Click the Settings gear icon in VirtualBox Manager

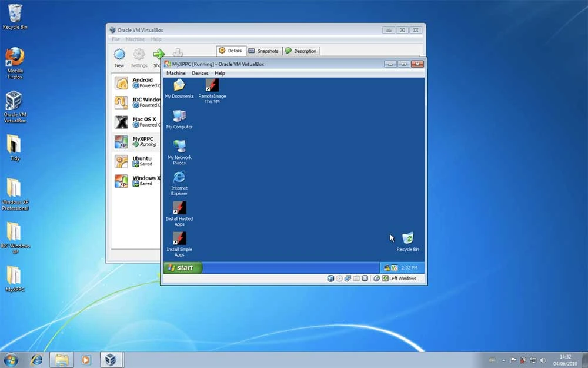[x=139, y=54]
